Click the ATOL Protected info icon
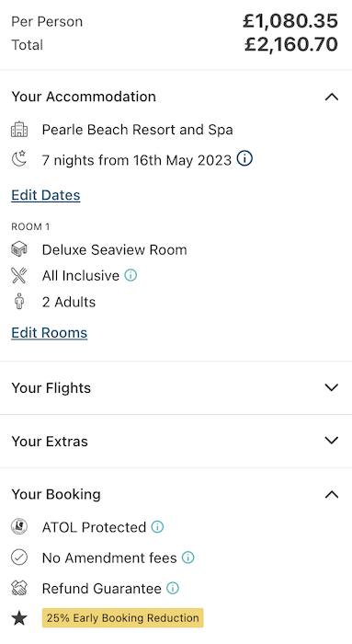352x644 pixels. 157,526
